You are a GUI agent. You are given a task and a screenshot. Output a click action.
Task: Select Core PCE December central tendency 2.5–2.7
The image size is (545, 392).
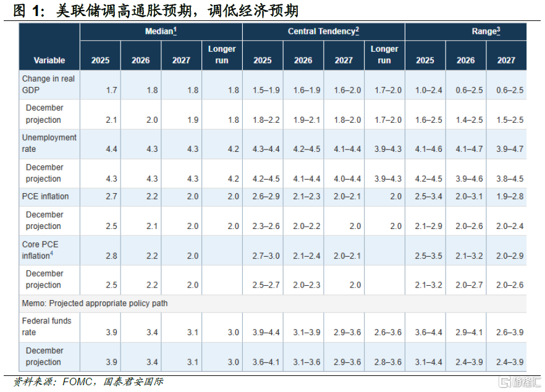click(x=266, y=285)
